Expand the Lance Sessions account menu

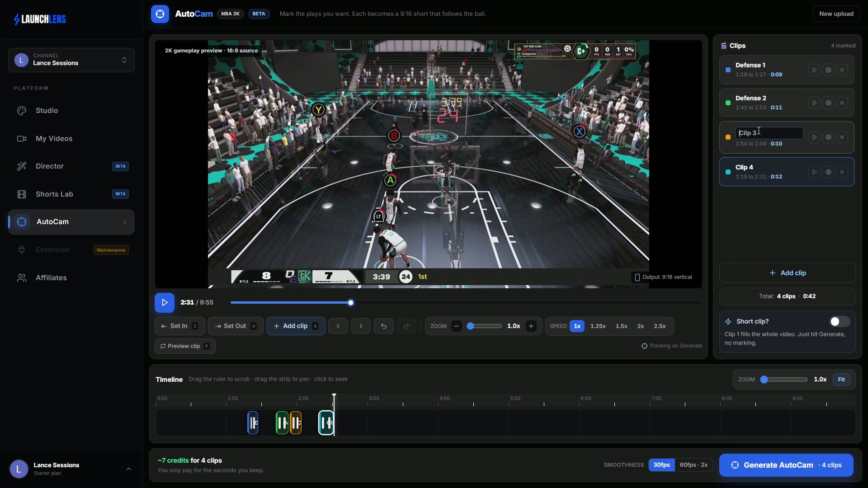pos(71,469)
